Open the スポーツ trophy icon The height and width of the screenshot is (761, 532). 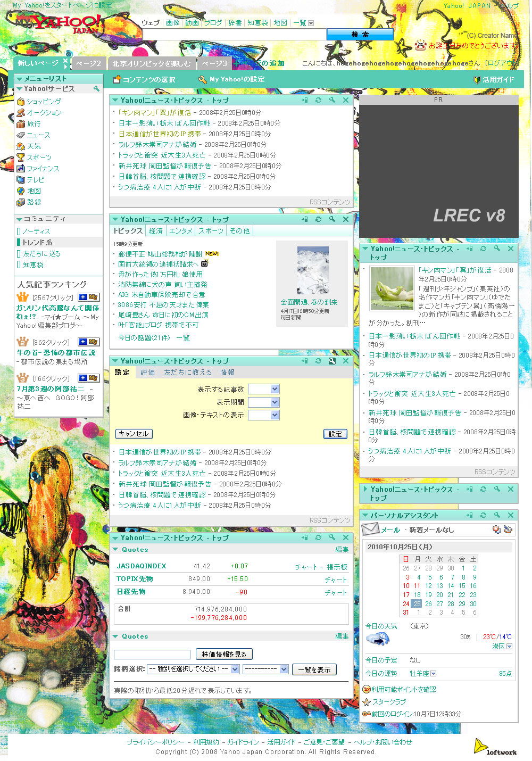pos(21,157)
